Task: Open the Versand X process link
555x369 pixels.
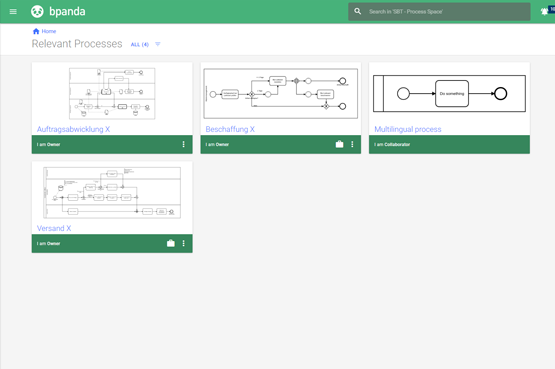Action: [54, 228]
